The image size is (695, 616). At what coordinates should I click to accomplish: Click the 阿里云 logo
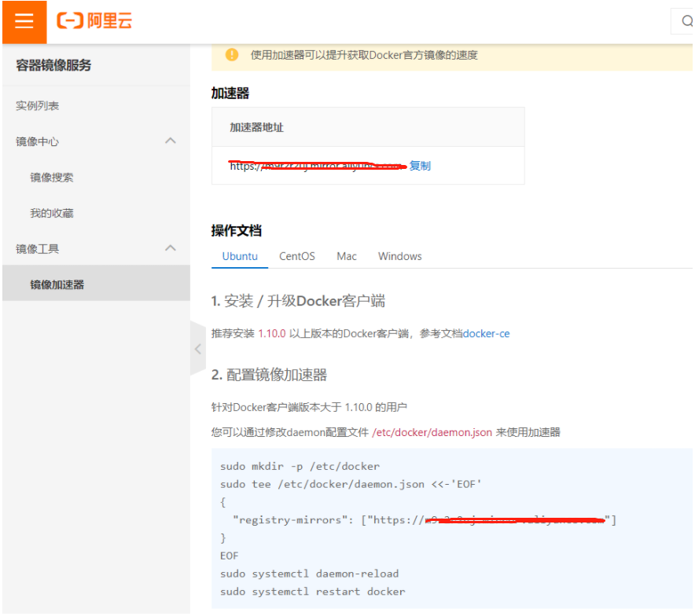pos(94,20)
